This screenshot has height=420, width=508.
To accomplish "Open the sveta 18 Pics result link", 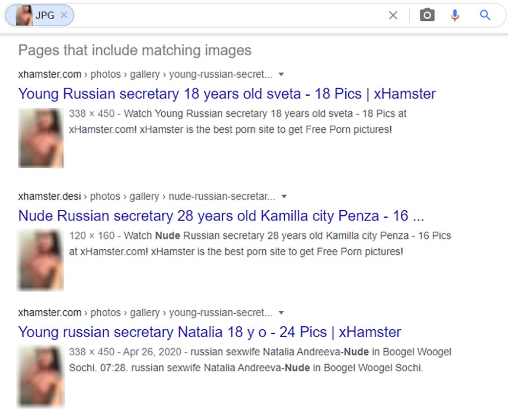I will point(226,93).
